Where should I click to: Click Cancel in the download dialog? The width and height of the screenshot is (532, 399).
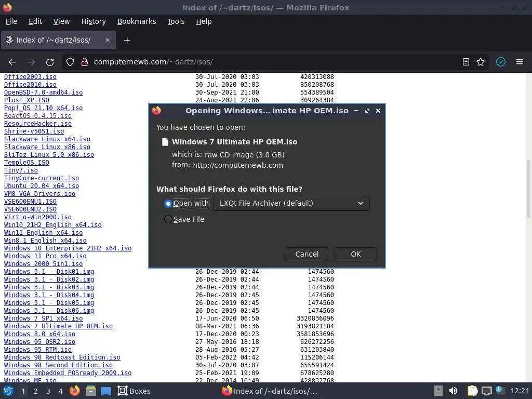307,254
